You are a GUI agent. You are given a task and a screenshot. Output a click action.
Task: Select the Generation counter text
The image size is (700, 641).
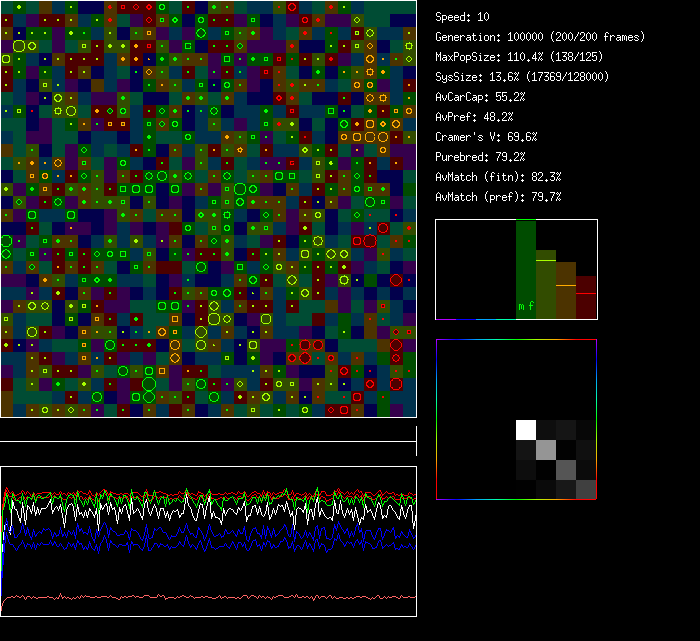click(540, 37)
